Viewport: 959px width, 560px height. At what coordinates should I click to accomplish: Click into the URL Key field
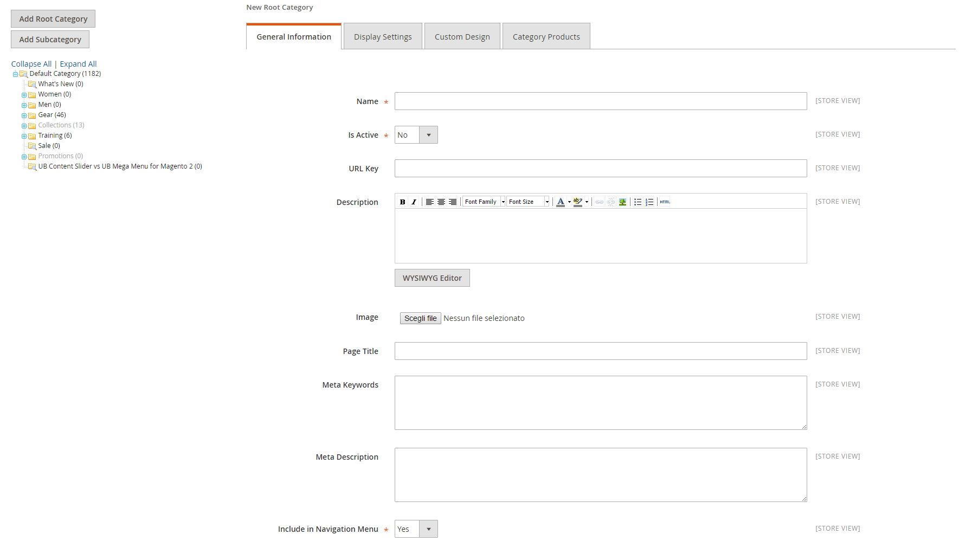pyautogui.click(x=600, y=169)
